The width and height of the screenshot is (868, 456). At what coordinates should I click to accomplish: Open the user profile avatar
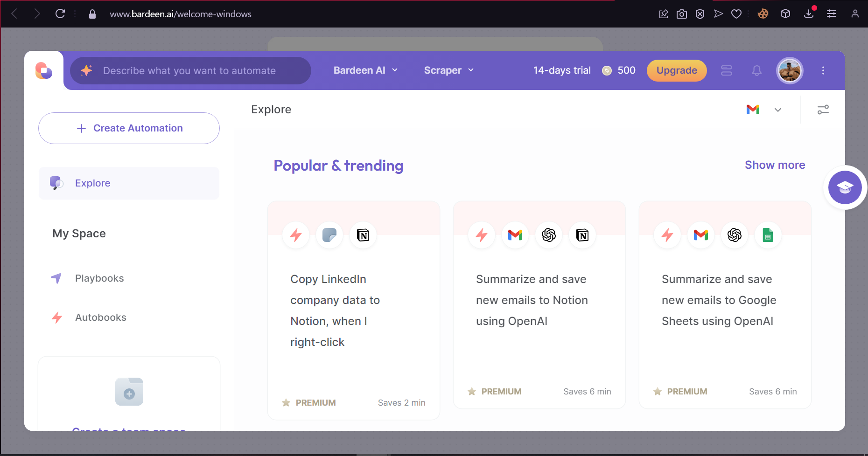pos(790,71)
